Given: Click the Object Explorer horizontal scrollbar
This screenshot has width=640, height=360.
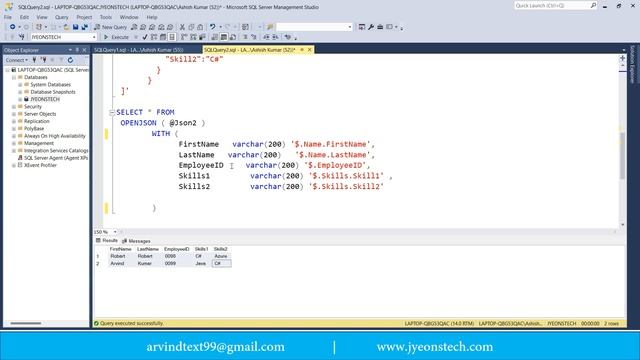Looking at the screenshot, I should point(26,323).
